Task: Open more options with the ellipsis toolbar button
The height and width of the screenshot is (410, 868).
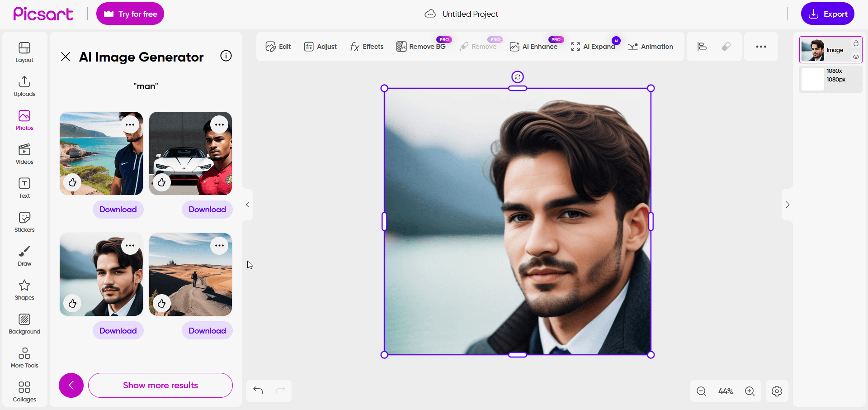Action: 761,46
